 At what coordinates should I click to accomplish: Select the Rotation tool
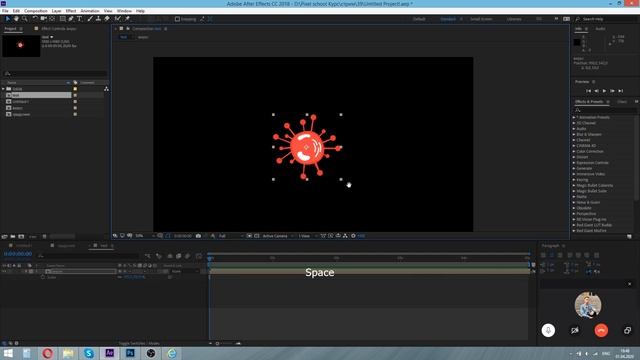pos(35,19)
